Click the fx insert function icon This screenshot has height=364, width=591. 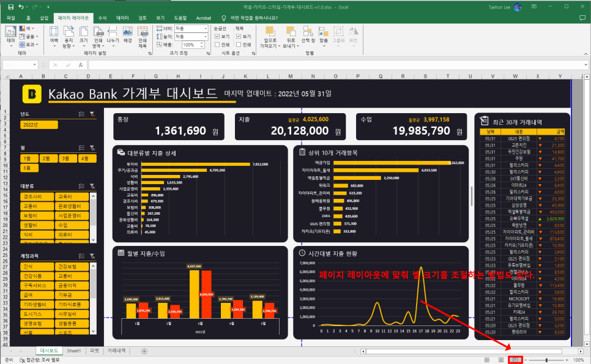pyautogui.click(x=80, y=65)
